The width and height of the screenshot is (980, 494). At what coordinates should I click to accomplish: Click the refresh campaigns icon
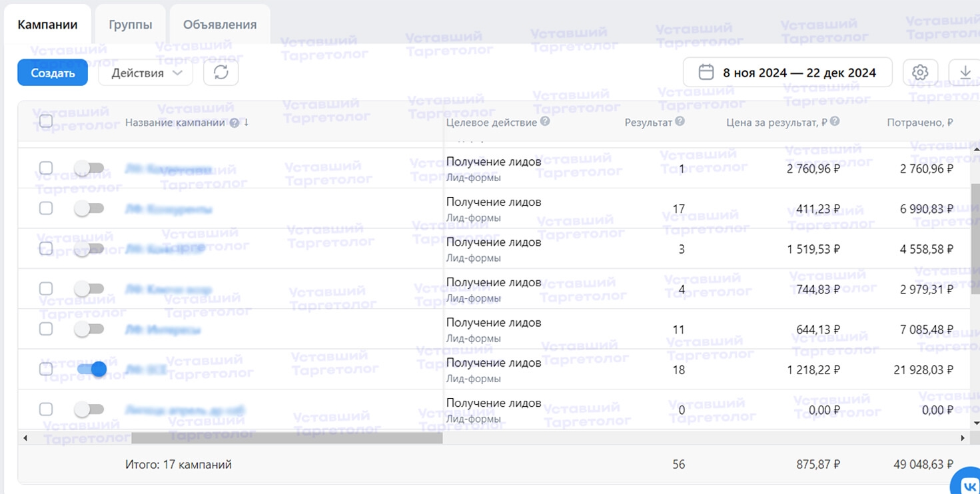point(221,73)
